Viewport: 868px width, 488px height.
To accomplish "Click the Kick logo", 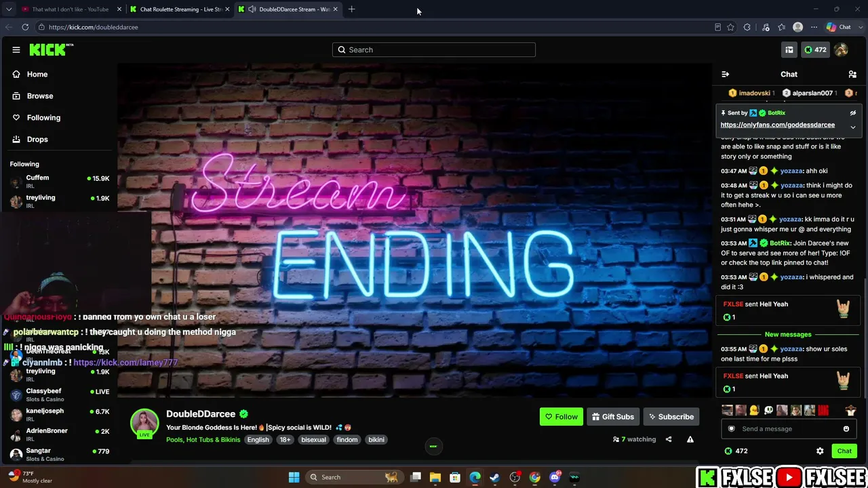I will pos(51,49).
